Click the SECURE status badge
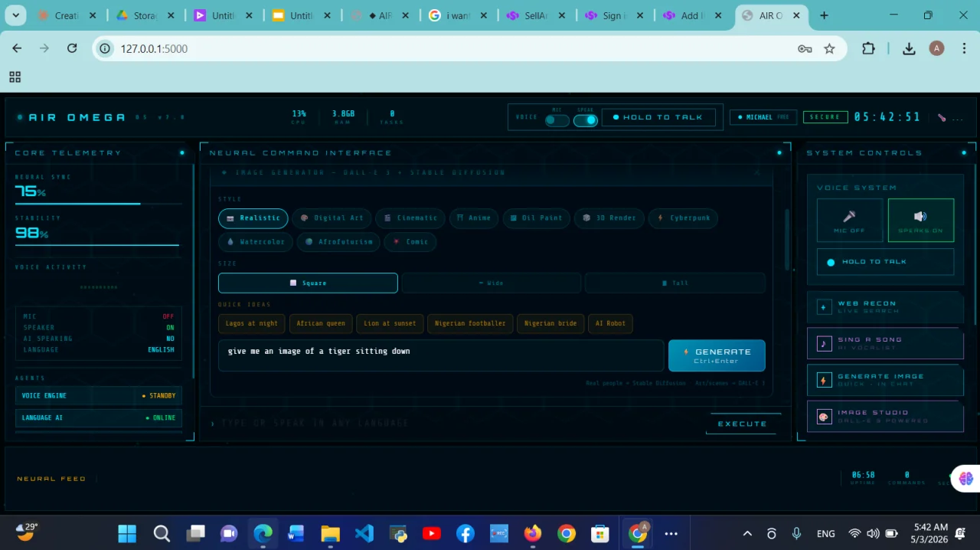This screenshot has height=550, width=980. point(825,117)
